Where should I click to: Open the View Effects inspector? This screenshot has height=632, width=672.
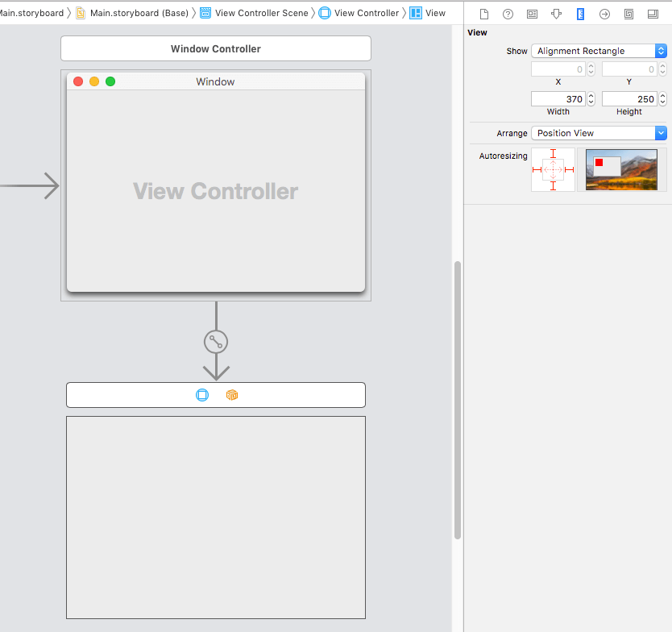653,14
